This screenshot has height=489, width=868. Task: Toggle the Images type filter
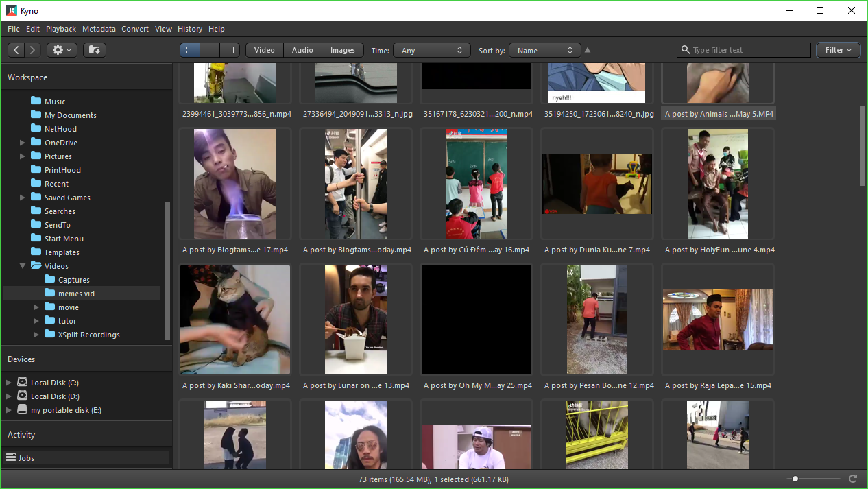(343, 50)
